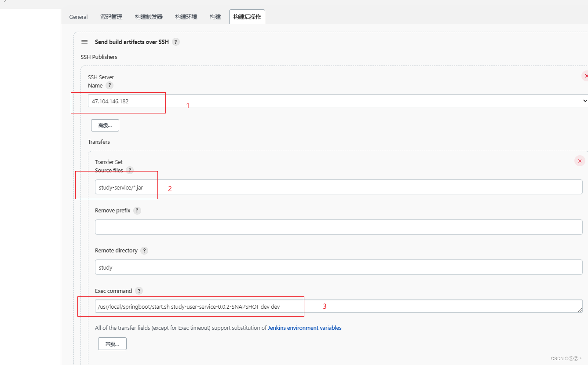Grab the Exec command textarea resize handle
The width and height of the screenshot is (588, 365).
580,310
